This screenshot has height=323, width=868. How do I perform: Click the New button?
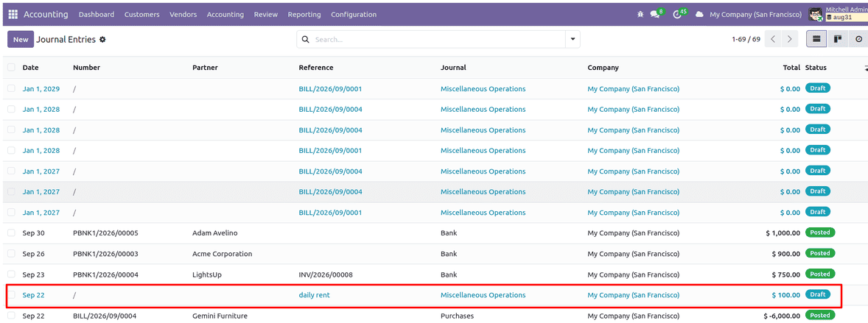(21, 39)
